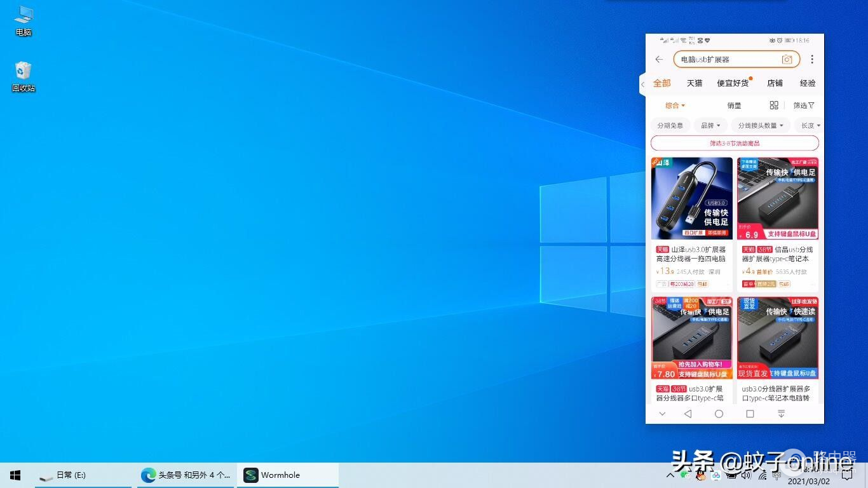Select the 店铺 tab
868x488 pixels.
775,83
